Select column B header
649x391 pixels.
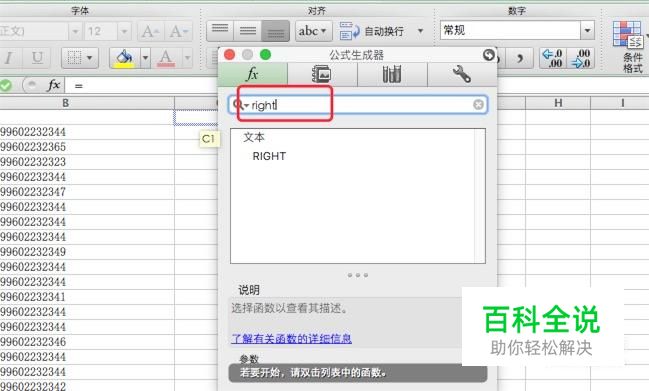pos(65,103)
